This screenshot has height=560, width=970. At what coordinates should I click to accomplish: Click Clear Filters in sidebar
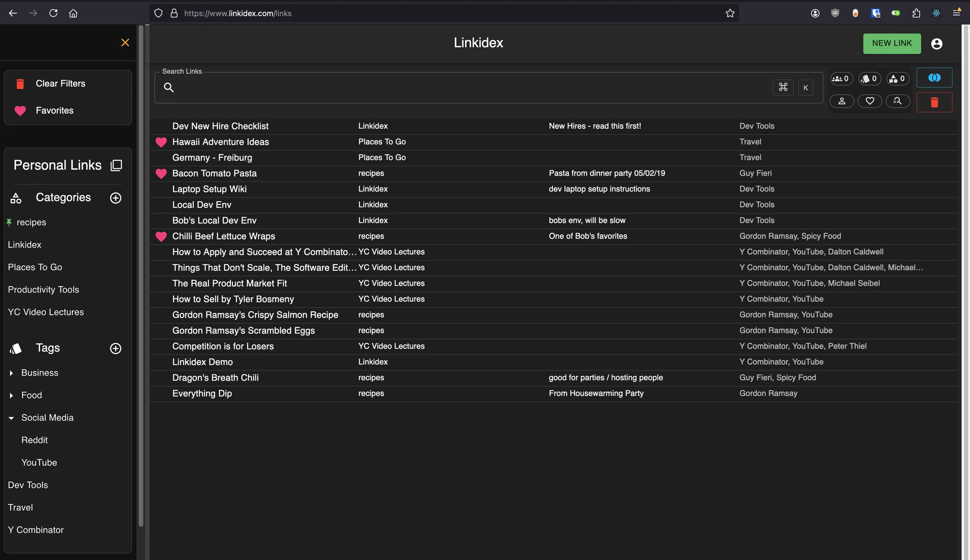pyautogui.click(x=60, y=83)
